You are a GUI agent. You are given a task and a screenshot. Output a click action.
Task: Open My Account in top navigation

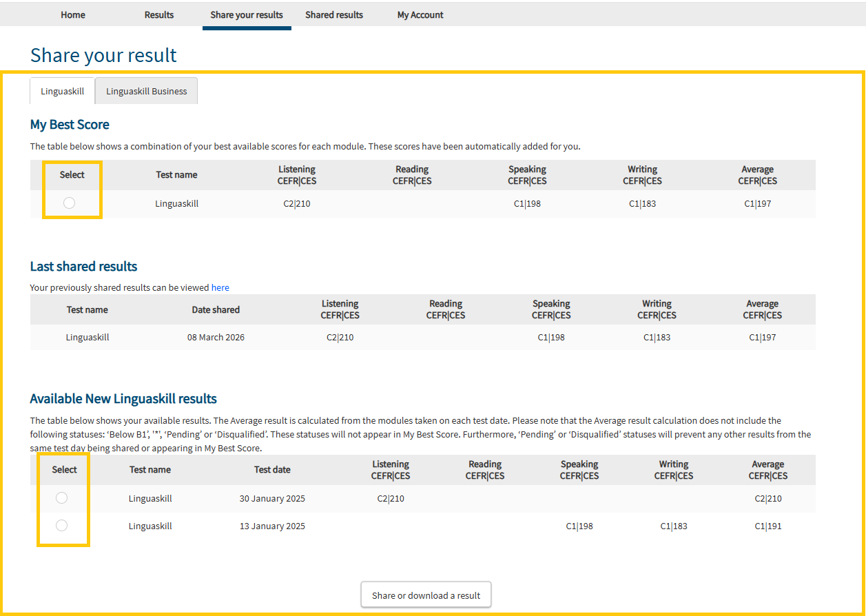(420, 14)
